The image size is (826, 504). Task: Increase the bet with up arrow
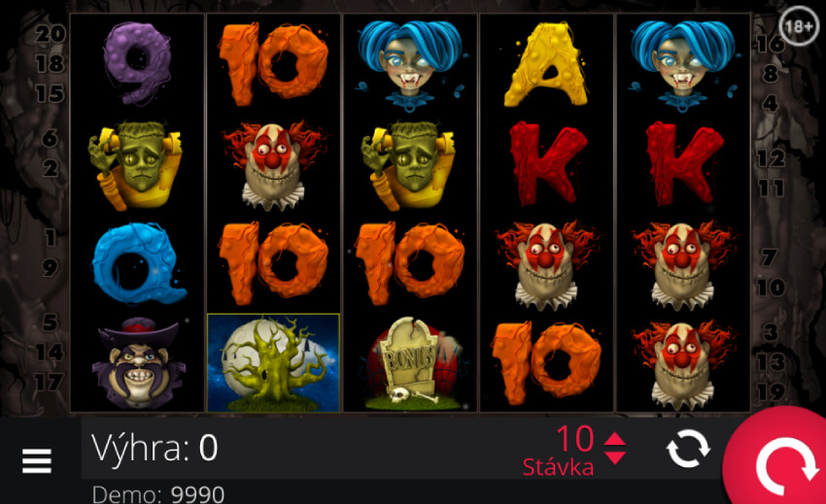pos(615,440)
